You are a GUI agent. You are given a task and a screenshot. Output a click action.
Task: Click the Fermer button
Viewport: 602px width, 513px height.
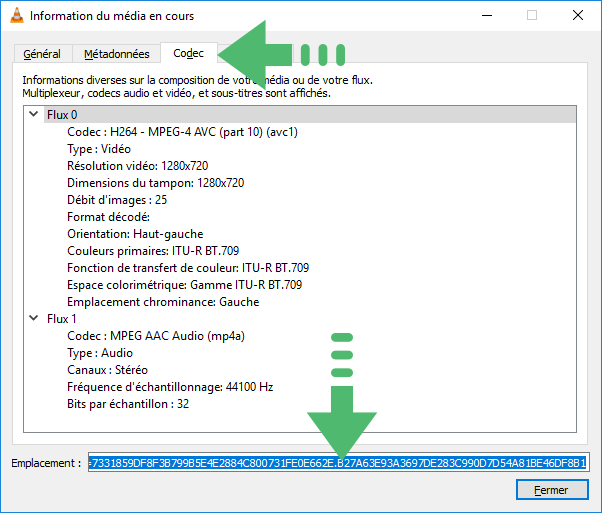point(552,490)
